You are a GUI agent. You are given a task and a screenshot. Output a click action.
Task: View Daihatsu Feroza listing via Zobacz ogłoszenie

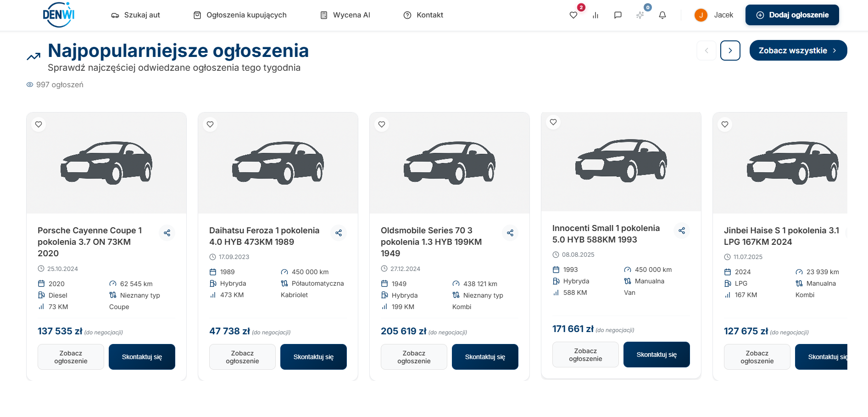coord(242,357)
